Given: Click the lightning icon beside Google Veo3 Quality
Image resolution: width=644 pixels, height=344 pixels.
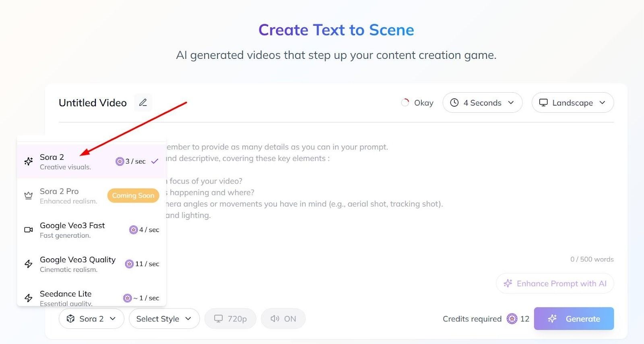Looking at the screenshot, I should pos(29,264).
